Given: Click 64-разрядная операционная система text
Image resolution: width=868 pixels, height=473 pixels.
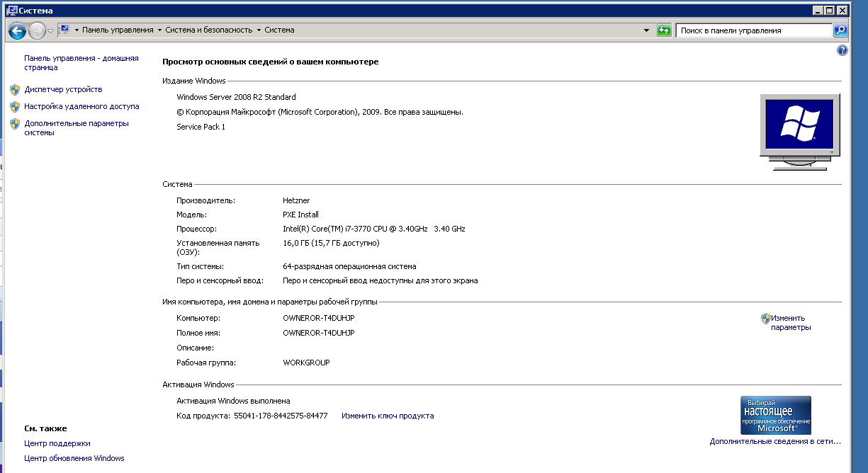Looking at the screenshot, I should tap(349, 266).
